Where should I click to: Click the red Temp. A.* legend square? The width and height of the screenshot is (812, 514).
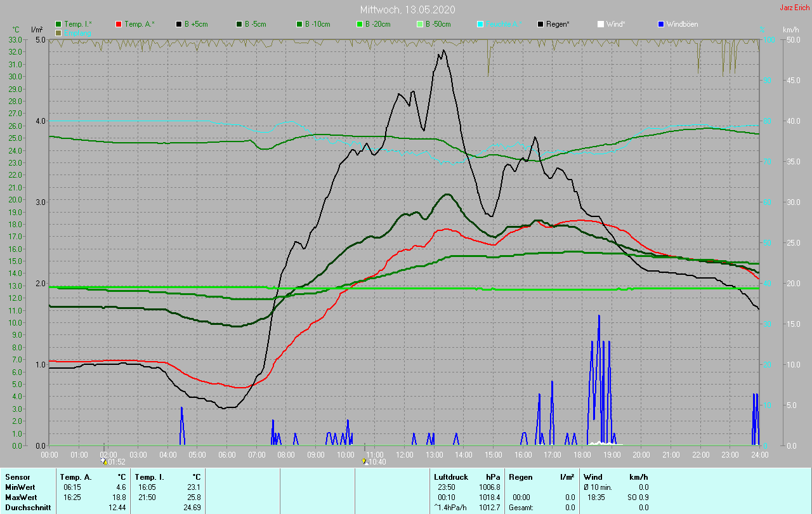pos(119,24)
